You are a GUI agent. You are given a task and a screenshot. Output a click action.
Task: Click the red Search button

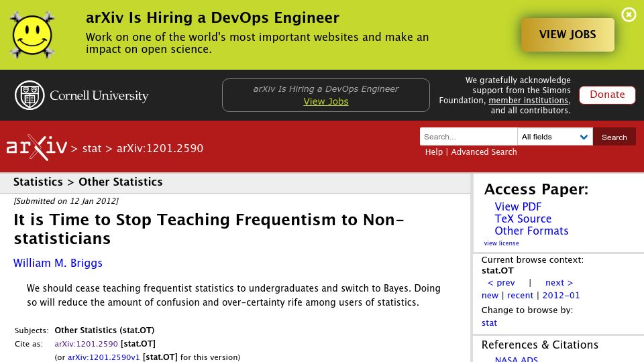coord(614,137)
